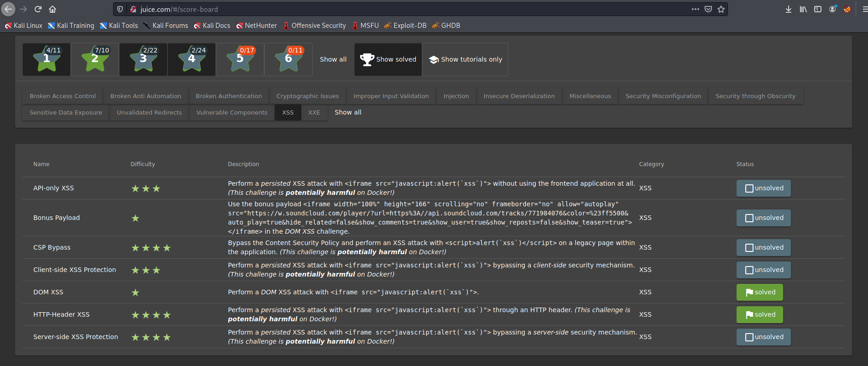Click the Difficulty column header
The height and width of the screenshot is (366, 868).
pyautogui.click(x=143, y=164)
